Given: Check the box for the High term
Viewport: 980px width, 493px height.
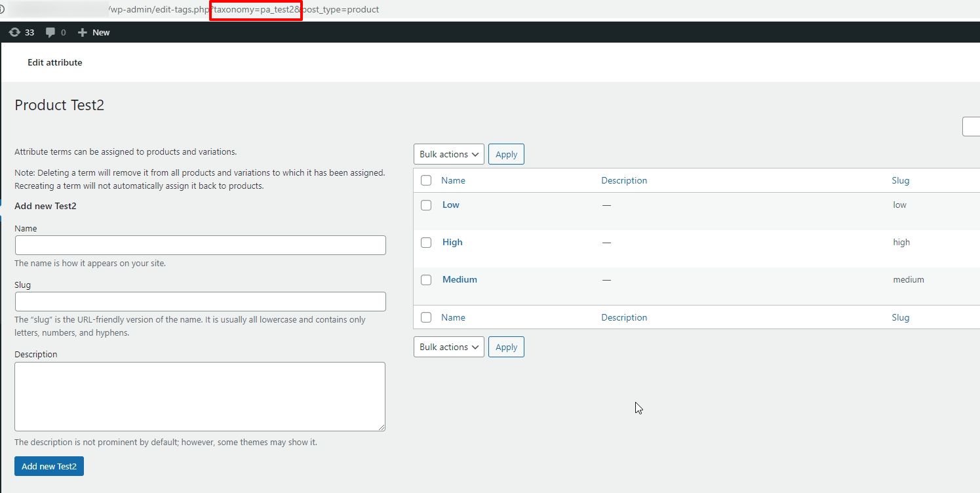Looking at the screenshot, I should click(426, 243).
